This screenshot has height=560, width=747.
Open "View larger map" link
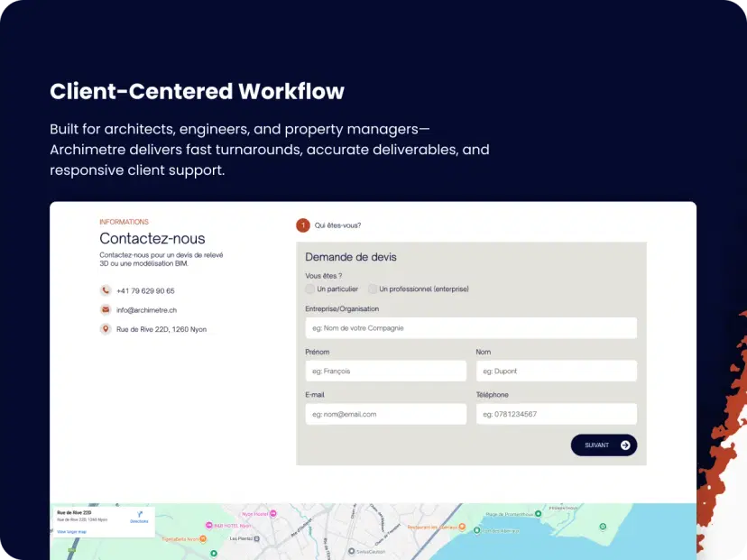pos(70,532)
